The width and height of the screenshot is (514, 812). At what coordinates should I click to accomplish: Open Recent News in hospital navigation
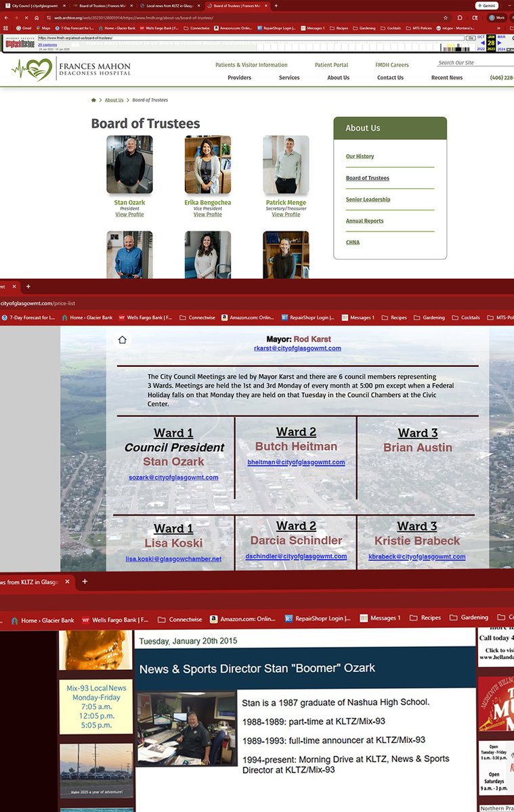pyautogui.click(x=447, y=78)
